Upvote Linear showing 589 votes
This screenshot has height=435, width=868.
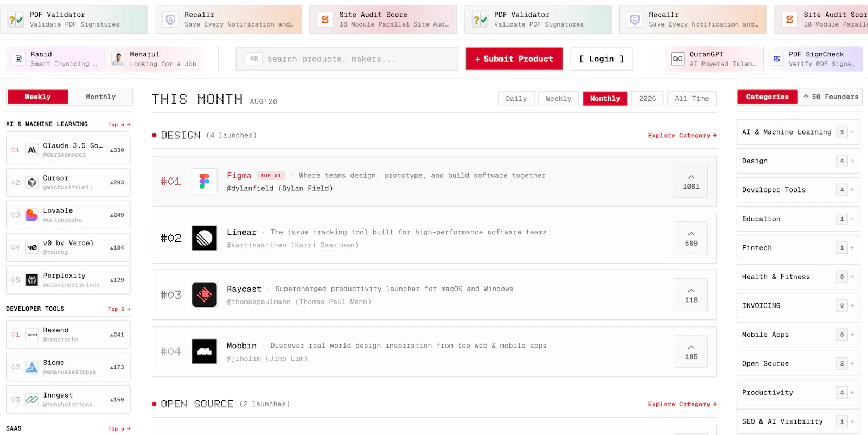click(x=691, y=238)
